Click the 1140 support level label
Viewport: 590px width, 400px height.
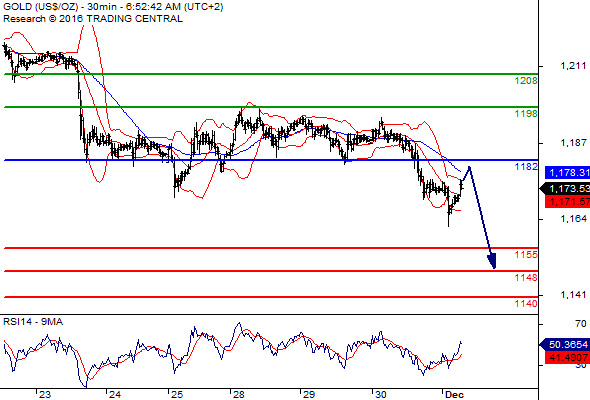click(x=526, y=303)
